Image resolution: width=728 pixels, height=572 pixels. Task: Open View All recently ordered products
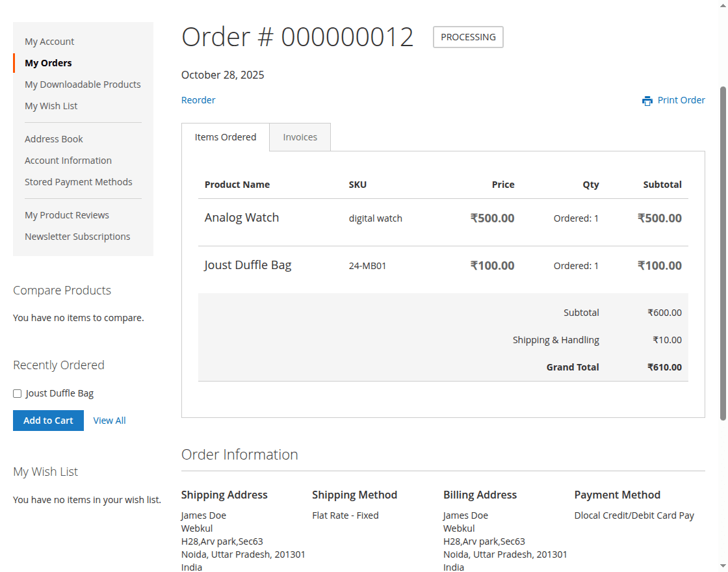coord(109,420)
